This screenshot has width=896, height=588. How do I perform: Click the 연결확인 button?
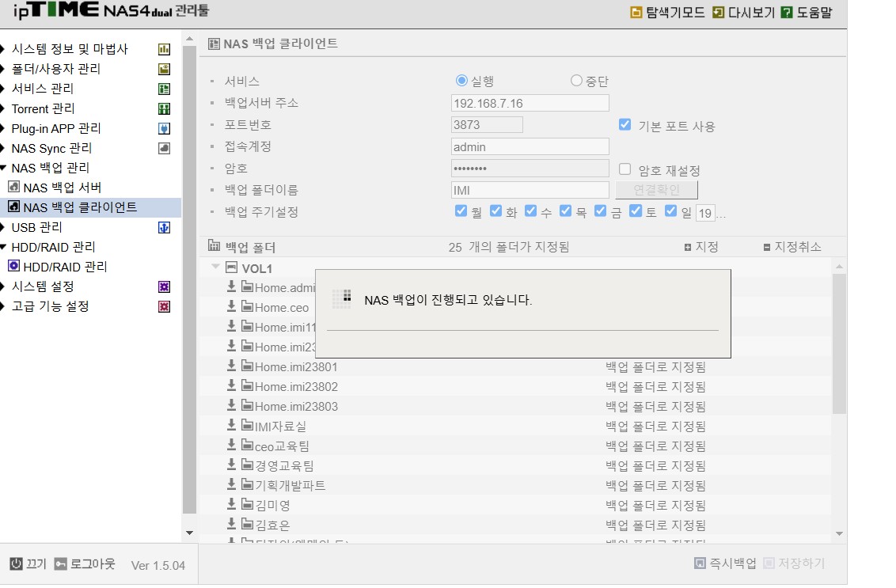(x=657, y=190)
